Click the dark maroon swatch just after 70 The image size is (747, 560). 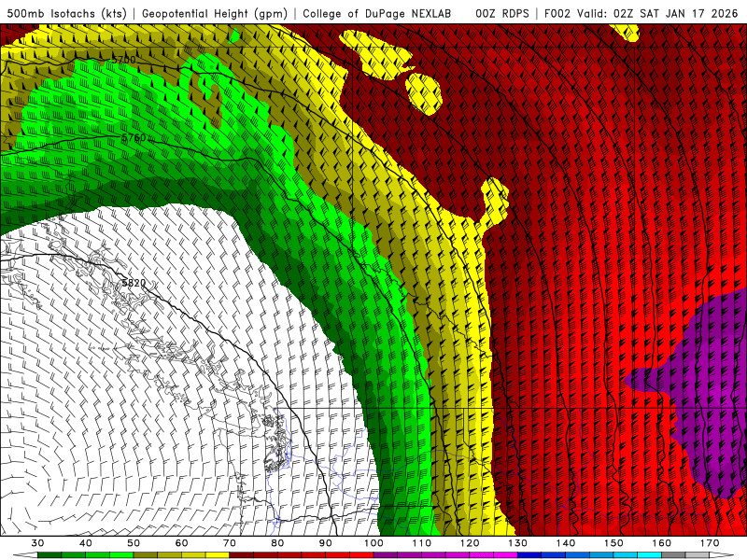pyautogui.click(x=242, y=556)
